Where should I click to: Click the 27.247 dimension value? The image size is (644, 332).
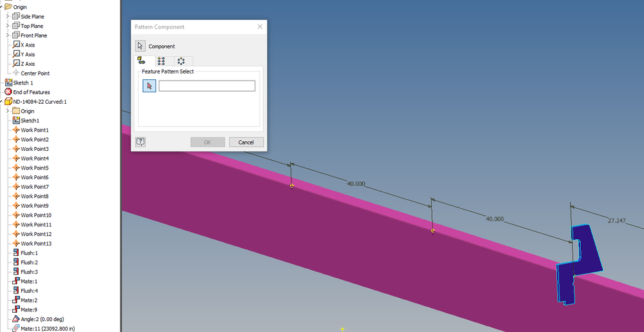[x=616, y=220]
